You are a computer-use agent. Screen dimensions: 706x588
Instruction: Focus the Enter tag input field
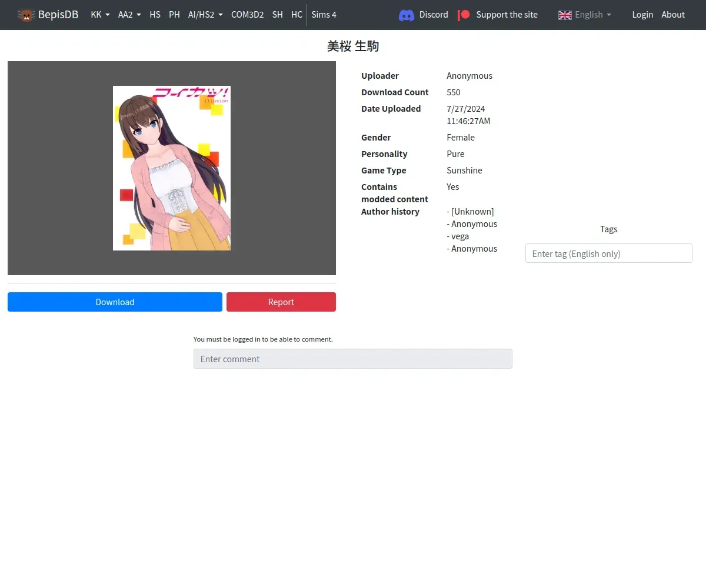[608, 253]
